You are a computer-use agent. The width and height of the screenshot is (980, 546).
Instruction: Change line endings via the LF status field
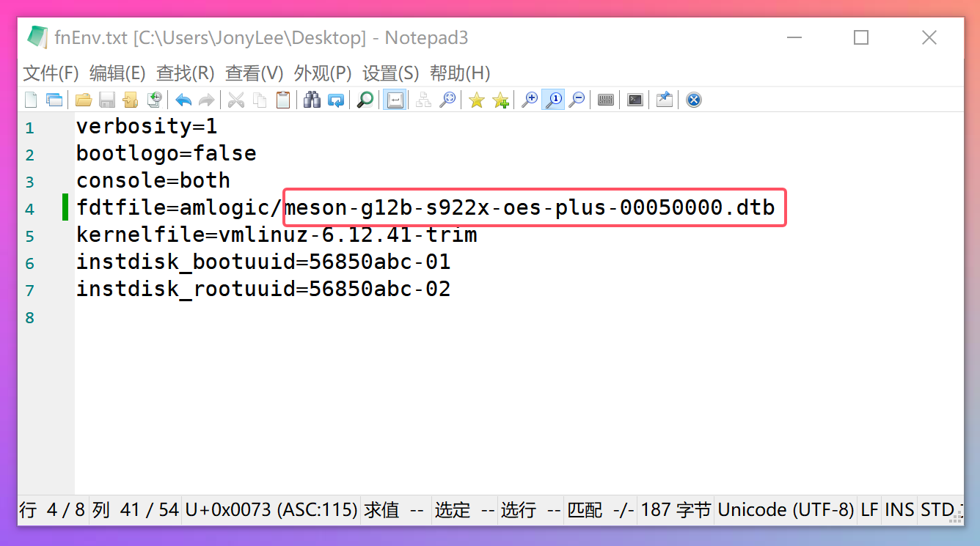[869, 509]
